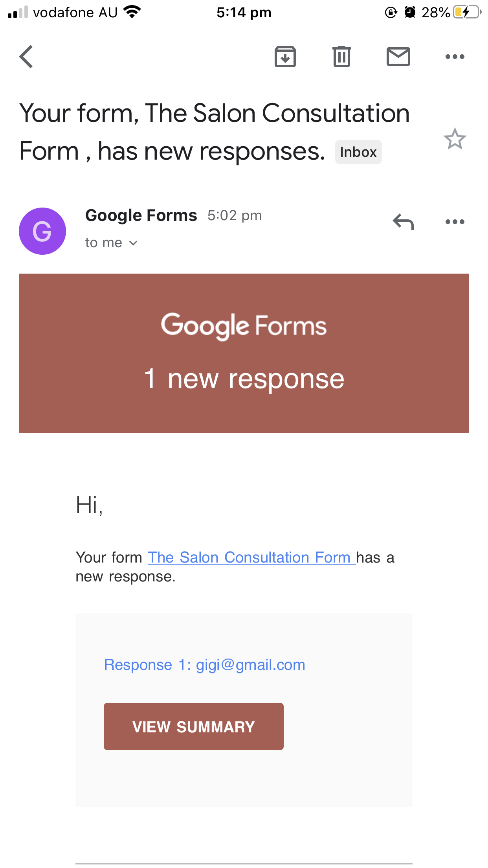Go back with the left chevron arrow
Viewport: 488px width, 868px height.
tap(26, 57)
